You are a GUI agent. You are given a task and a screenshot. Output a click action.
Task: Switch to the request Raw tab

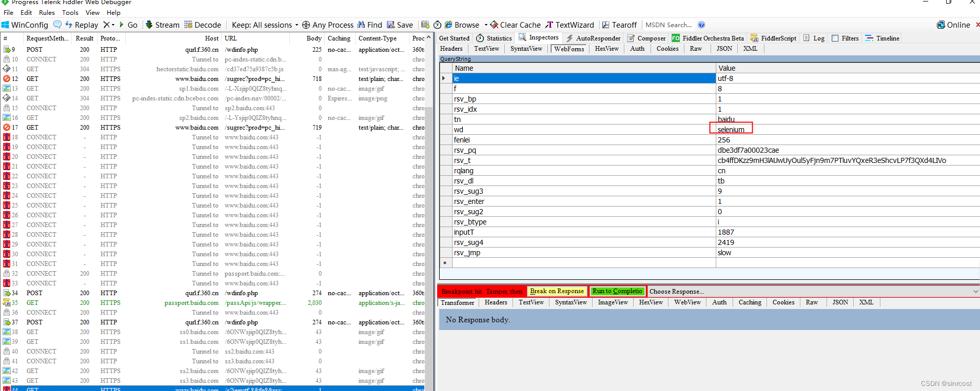pos(696,49)
